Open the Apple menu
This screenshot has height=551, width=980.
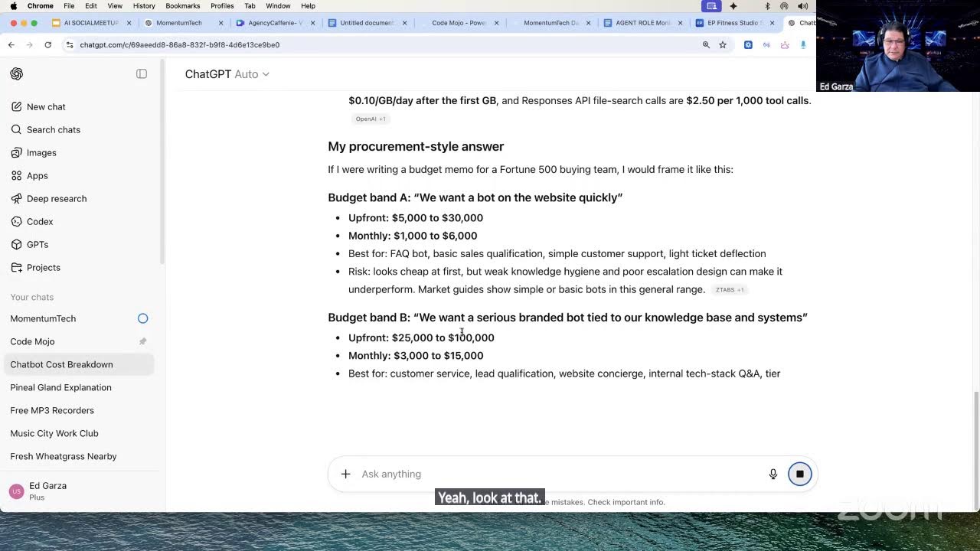(13, 5)
